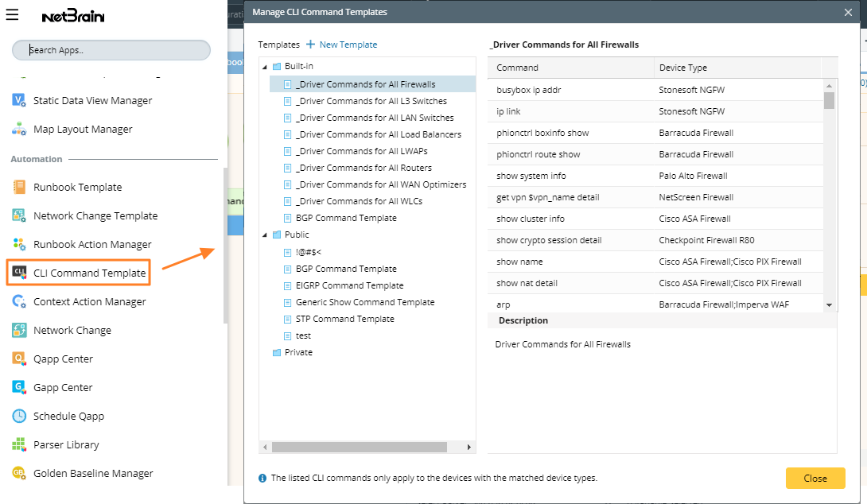Click the Runbook Template icon
This screenshot has width=867, height=504.
19,188
